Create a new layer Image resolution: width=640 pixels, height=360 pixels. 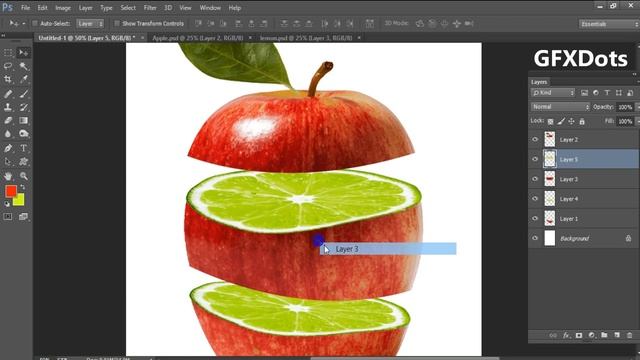point(617,336)
